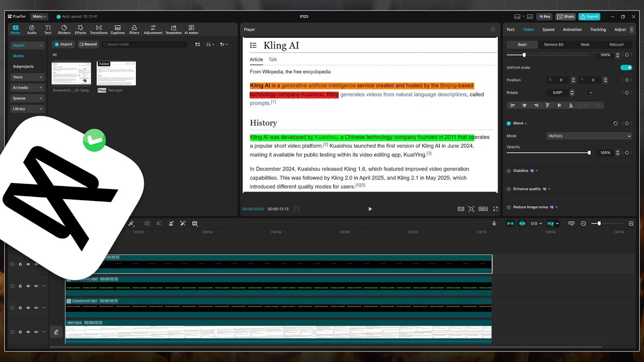
Task: Click the Opacity slider handle
Action: [589, 152]
